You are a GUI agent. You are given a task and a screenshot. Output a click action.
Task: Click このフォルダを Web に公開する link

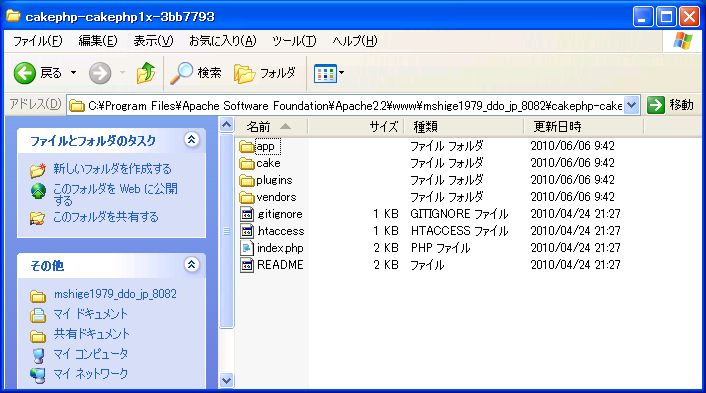[x=115, y=194]
